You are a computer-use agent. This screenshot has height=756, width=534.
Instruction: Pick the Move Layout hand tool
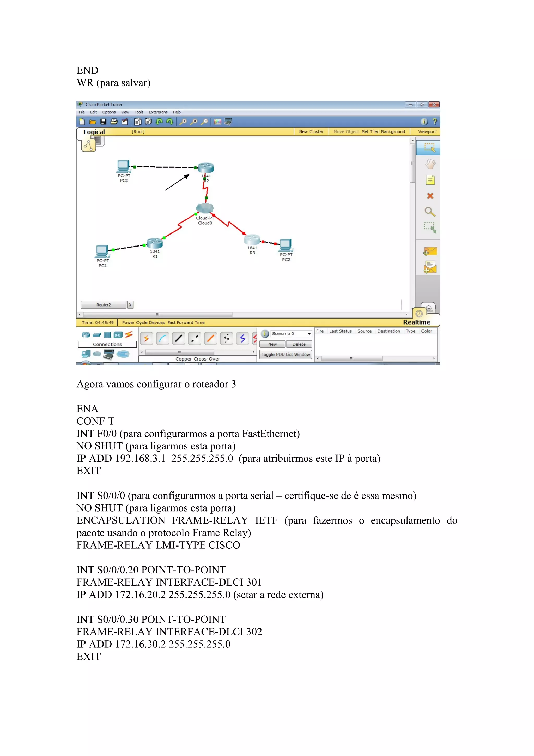click(430, 164)
